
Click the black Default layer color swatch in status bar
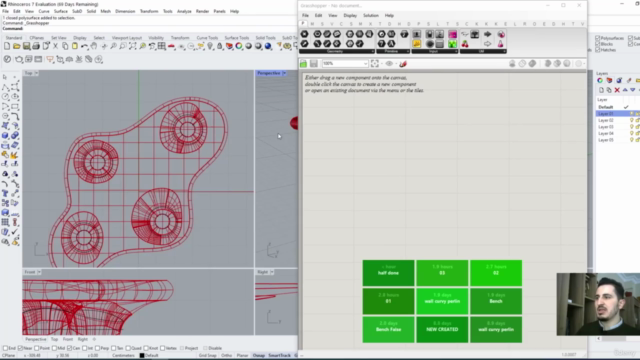click(x=142, y=356)
